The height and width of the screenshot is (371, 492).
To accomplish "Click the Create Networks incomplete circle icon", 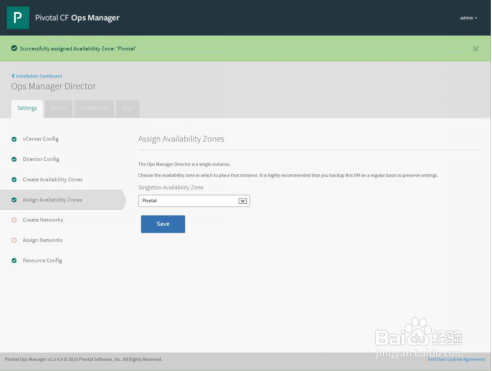I will tap(14, 220).
